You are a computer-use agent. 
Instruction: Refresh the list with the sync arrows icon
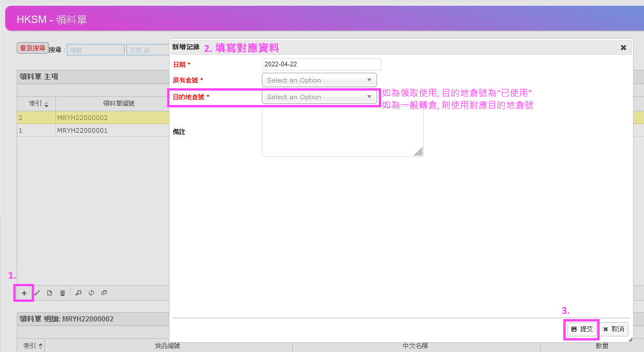(91, 293)
